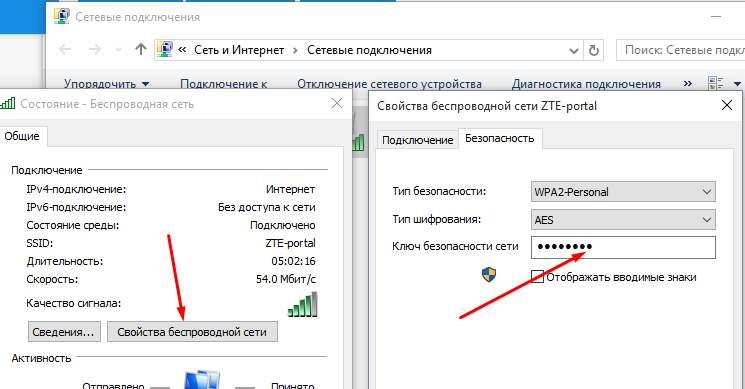Viewport: 745px width, 389px height.
Task: Click 'Диагностика подключения' toolbar item
Action: pyautogui.click(x=586, y=84)
